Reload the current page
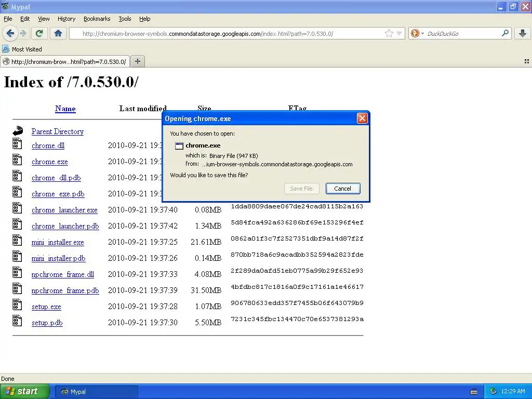This screenshot has height=399, width=532. (39, 33)
